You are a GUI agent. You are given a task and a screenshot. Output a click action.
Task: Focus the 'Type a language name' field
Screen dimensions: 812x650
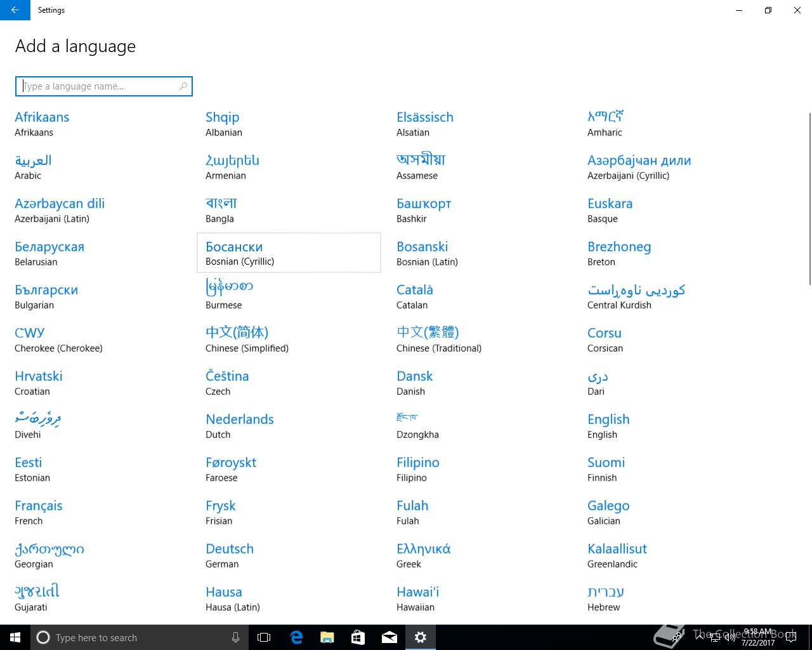tap(104, 86)
